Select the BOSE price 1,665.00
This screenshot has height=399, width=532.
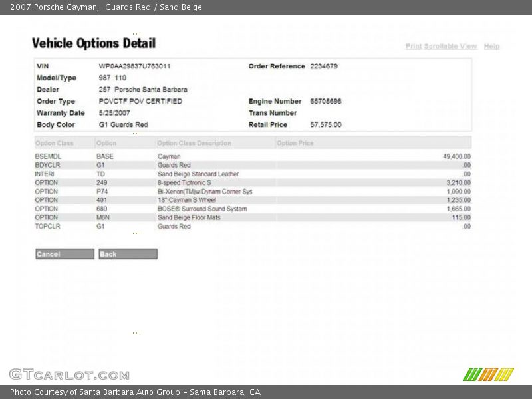point(458,209)
